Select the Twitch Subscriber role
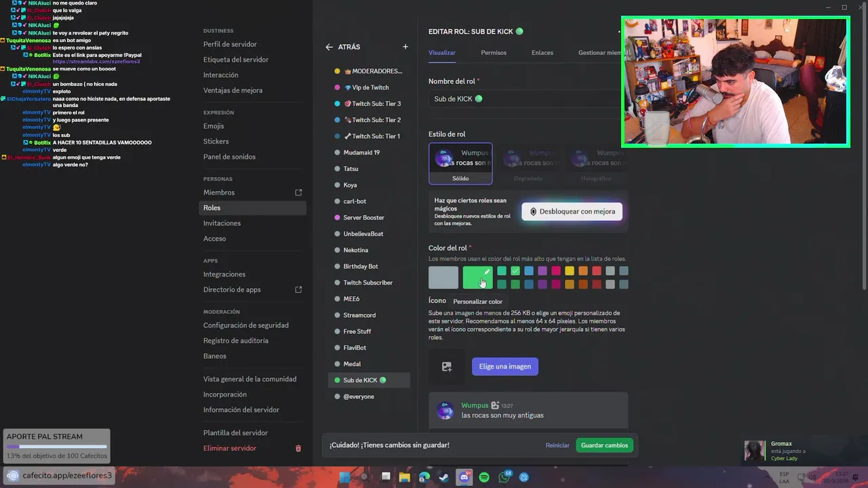The image size is (868, 488). (369, 283)
